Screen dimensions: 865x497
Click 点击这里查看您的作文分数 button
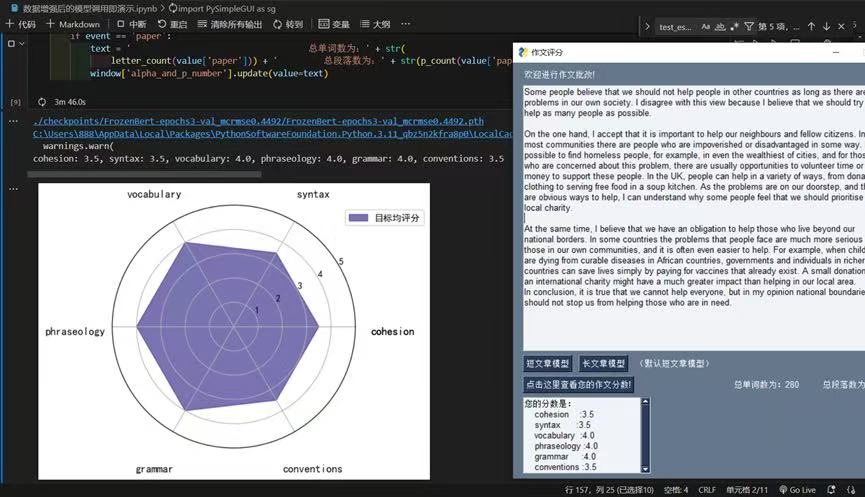coord(578,385)
